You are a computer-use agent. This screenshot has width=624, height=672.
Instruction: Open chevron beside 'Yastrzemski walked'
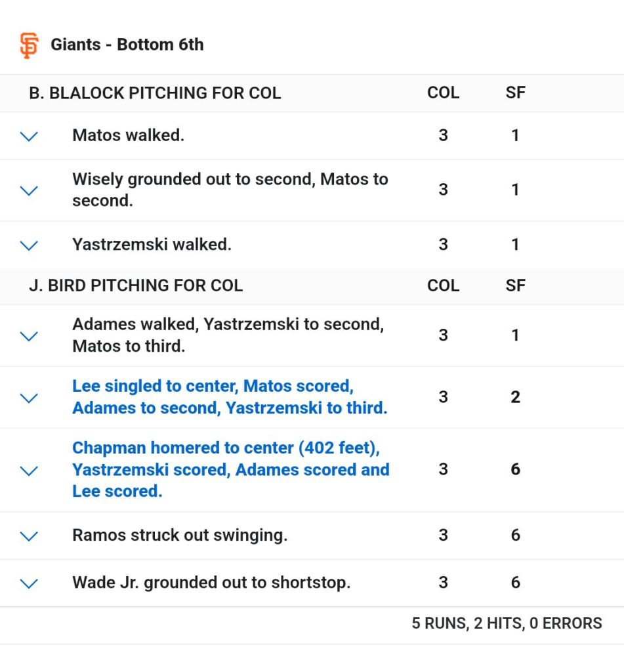[29, 245]
